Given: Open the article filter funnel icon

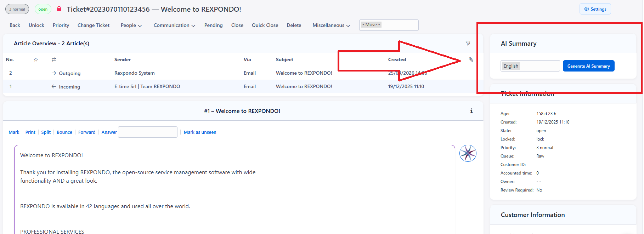Looking at the screenshot, I should click(x=468, y=43).
